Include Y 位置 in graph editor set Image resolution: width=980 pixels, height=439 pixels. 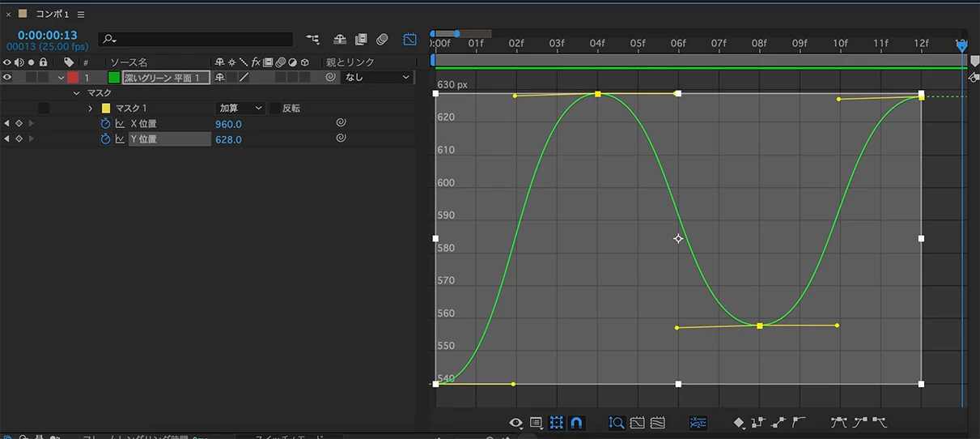[x=120, y=139]
